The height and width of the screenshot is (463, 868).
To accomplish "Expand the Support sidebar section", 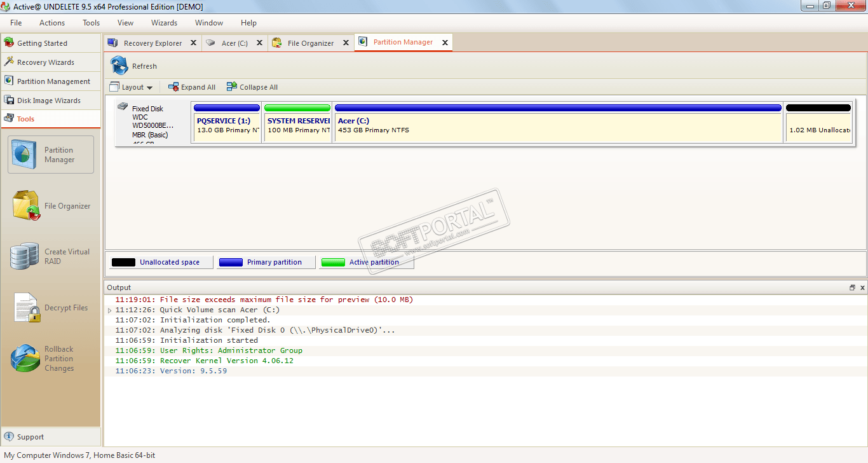I will [x=50, y=436].
